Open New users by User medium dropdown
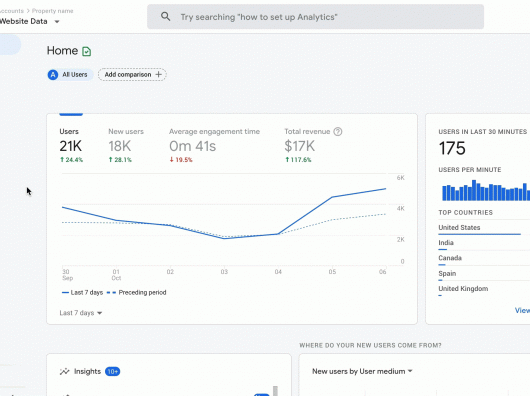This screenshot has width=530, height=396. (362, 371)
